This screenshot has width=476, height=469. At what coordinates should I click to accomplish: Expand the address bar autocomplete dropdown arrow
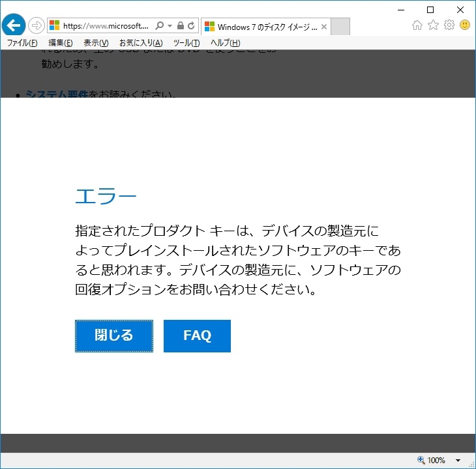tap(170, 26)
